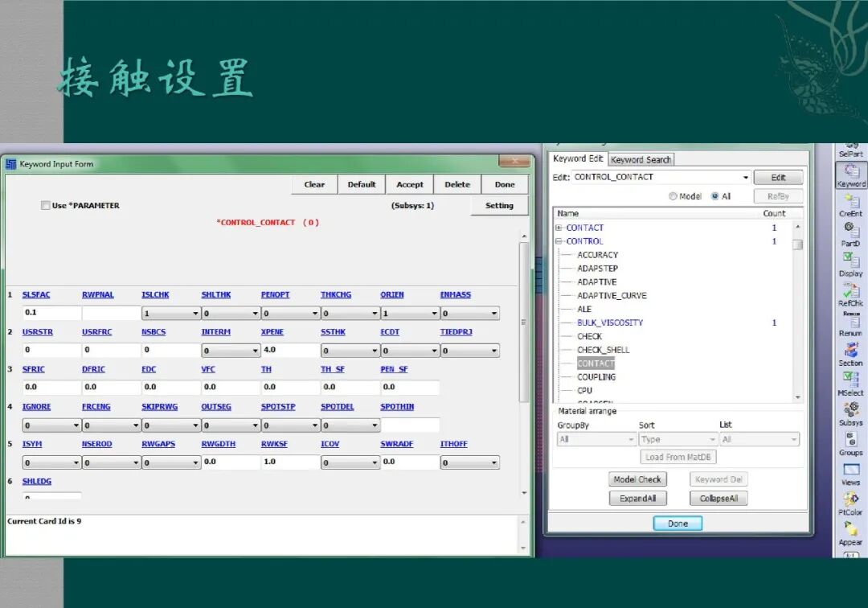Select CHECK_SHELL in the keyword tree
Viewport: 868px width, 608px height.
tap(604, 349)
